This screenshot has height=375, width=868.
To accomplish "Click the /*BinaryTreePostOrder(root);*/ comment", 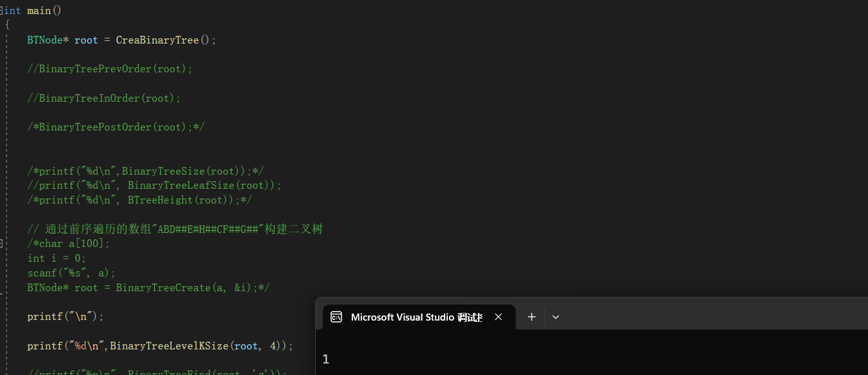I will (116, 127).
